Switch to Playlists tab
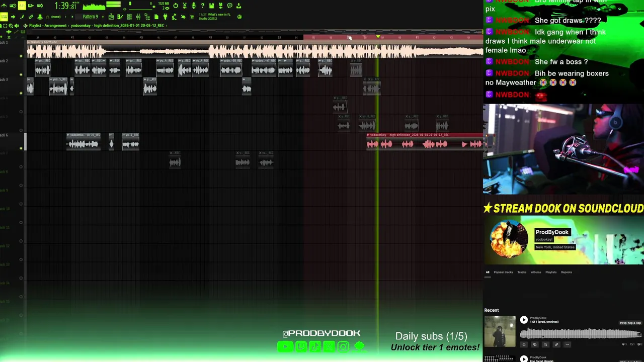This screenshot has width=644, height=362. point(551,272)
